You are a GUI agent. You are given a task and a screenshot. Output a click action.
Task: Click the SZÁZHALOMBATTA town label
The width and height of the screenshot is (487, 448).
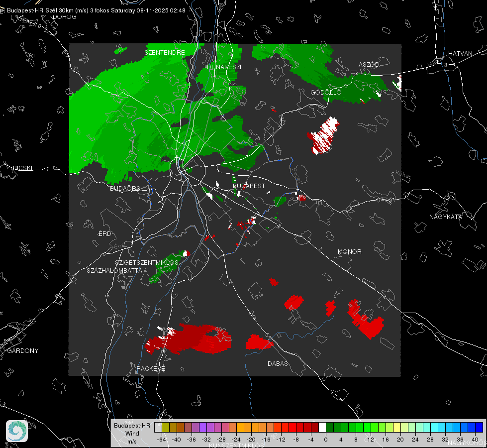[114, 270]
